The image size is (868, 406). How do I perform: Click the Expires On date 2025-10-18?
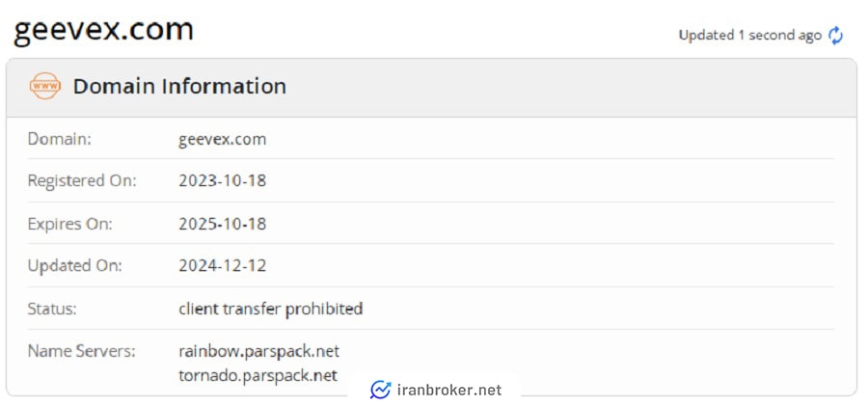click(x=223, y=224)
